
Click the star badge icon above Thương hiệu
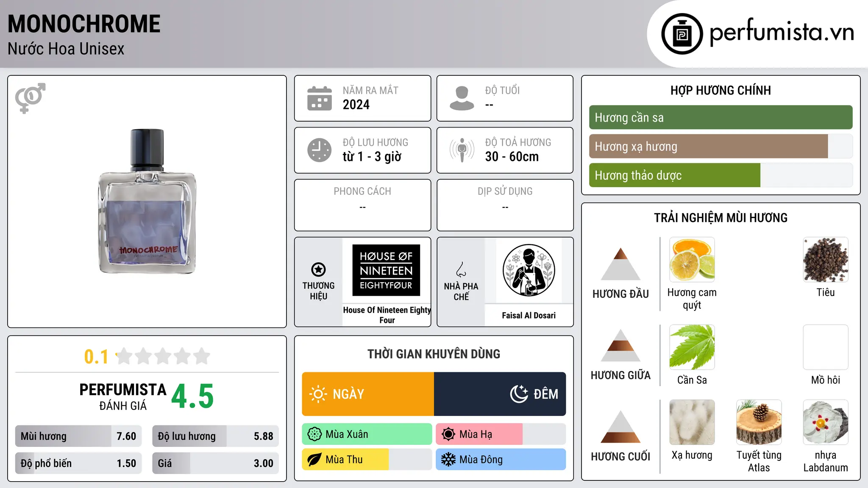click(x=318, y=269)
